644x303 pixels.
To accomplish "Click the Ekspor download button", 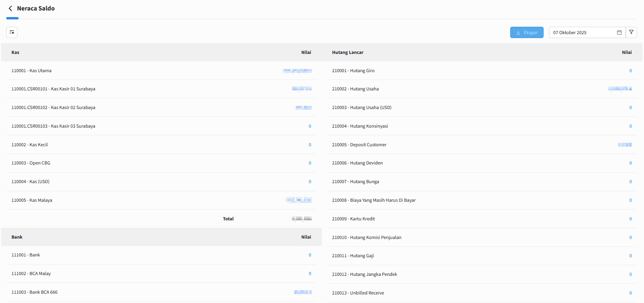I will coord(527,33).
